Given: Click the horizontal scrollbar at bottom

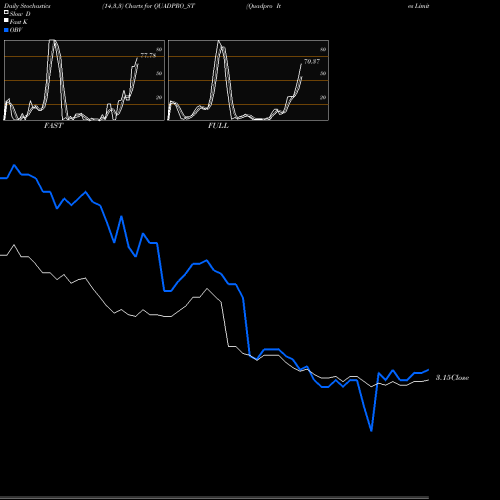Looking at the screenshot, I should pyautogui.click(x=214, y=498).
